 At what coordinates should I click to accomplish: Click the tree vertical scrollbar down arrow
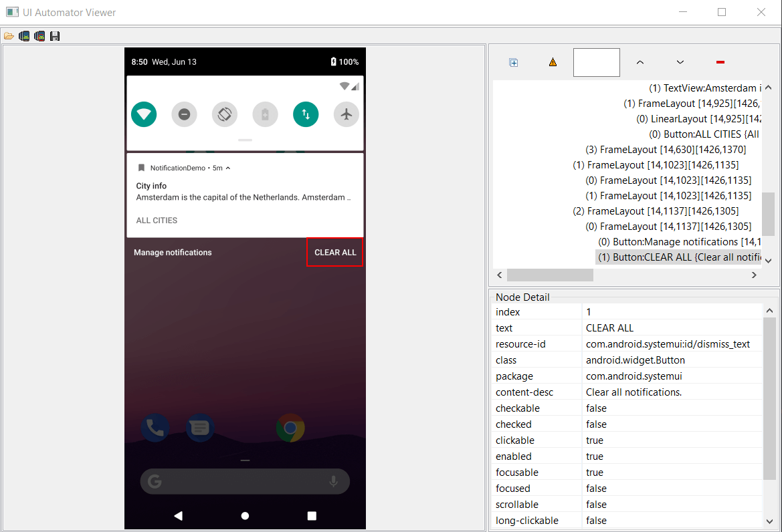(769, 261)
